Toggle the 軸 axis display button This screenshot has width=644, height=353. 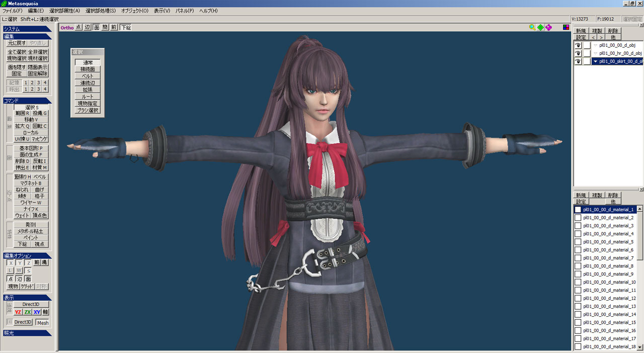[45, 312]
